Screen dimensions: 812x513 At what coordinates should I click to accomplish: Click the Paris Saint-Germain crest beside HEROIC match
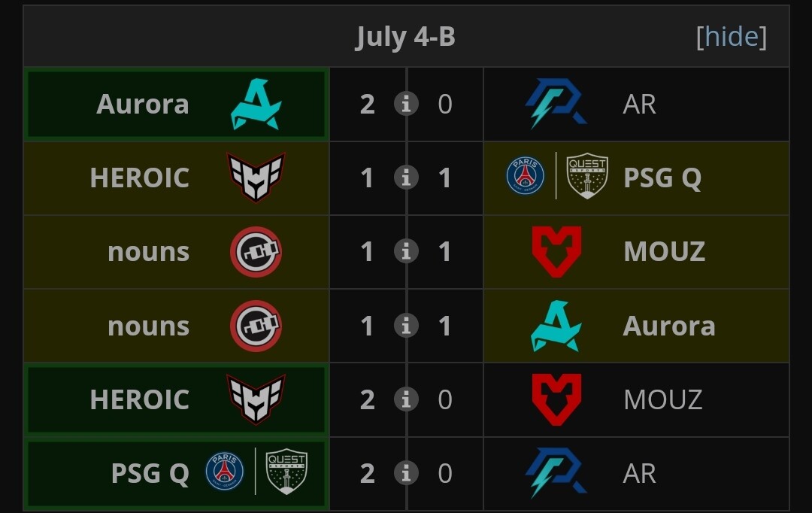point(525,176)
